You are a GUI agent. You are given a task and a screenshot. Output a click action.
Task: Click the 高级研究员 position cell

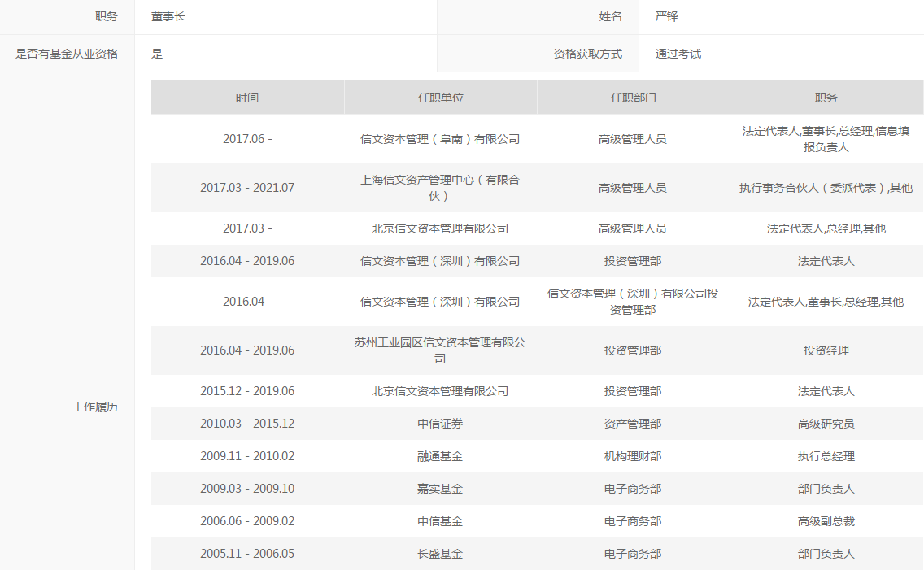(826, 424)
